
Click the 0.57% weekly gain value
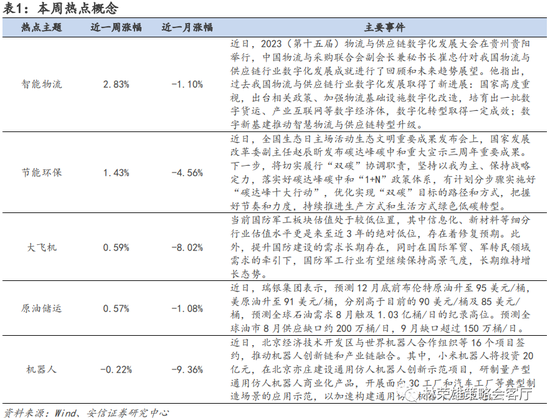(116, 308)
